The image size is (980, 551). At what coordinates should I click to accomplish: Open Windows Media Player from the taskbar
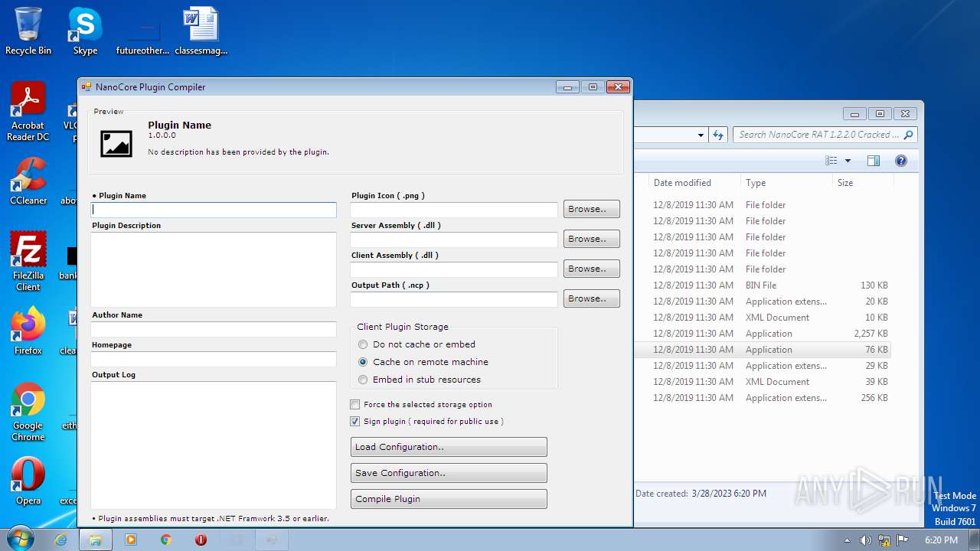[x=131, y=540]
